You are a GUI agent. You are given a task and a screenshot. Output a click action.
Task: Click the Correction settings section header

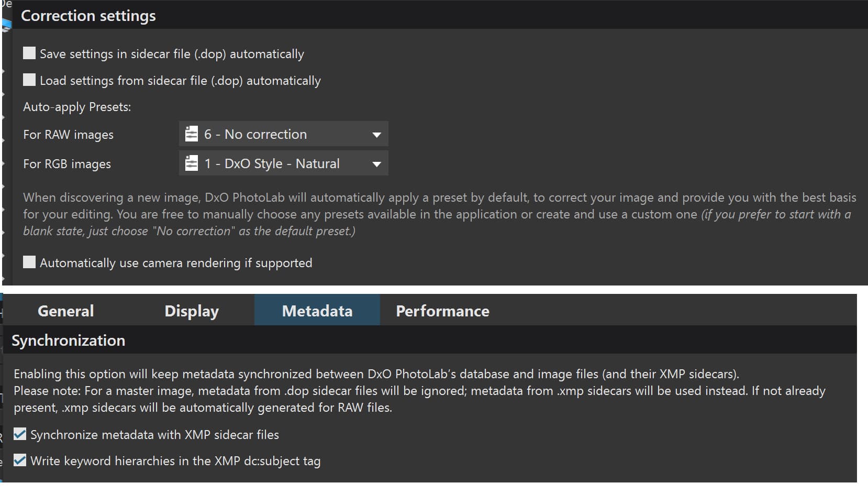[x=88, y=16]
